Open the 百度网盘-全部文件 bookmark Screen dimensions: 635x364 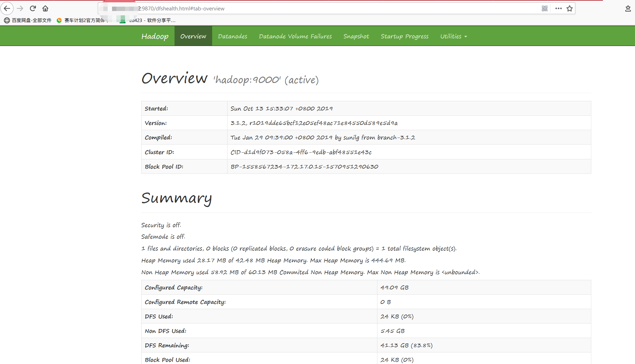(28, 20)
